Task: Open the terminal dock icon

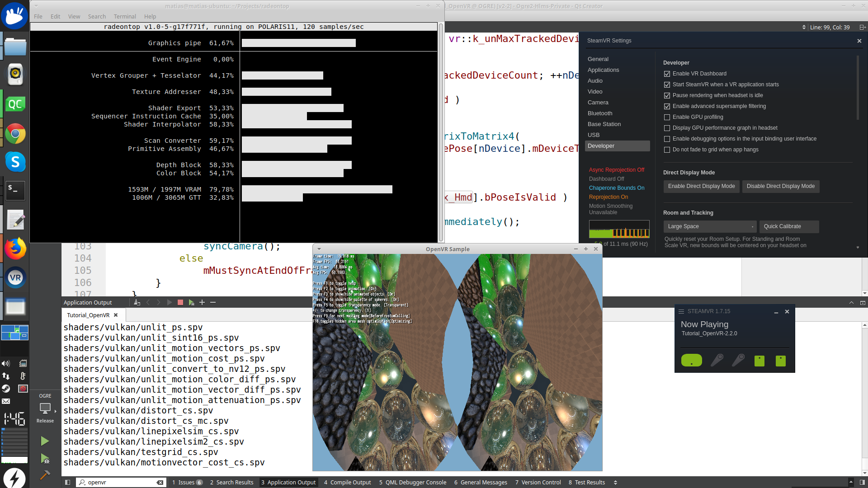Action: [x=15, y=190]
